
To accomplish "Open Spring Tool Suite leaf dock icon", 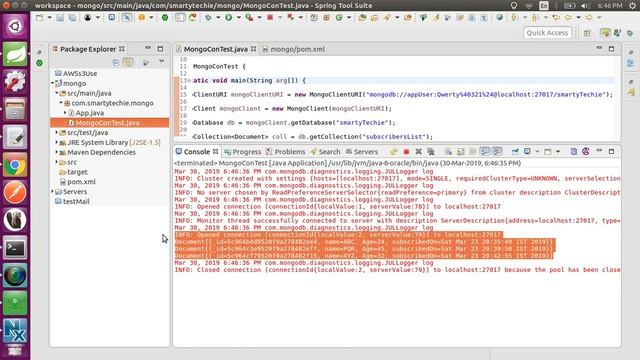I will tap(15, 54).
